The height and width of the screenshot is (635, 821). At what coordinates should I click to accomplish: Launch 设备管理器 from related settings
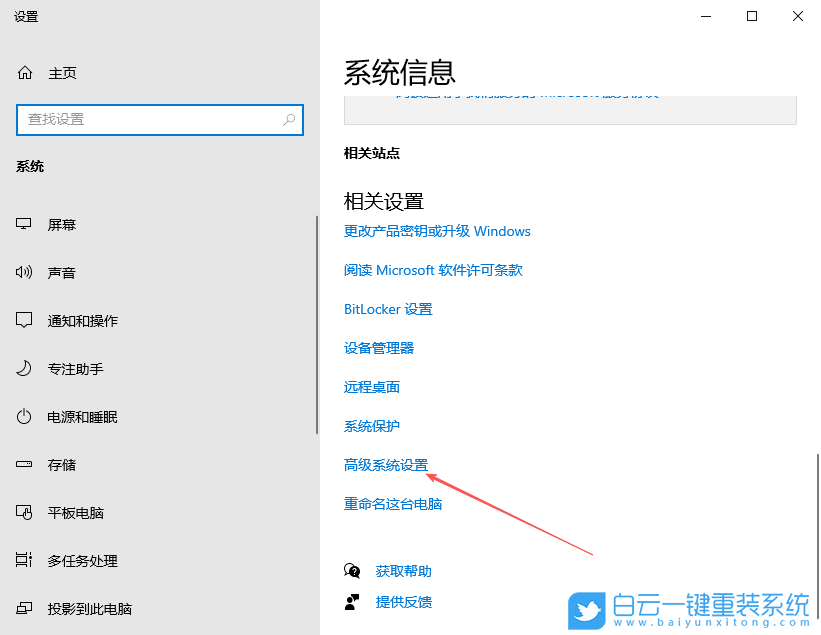380,347
